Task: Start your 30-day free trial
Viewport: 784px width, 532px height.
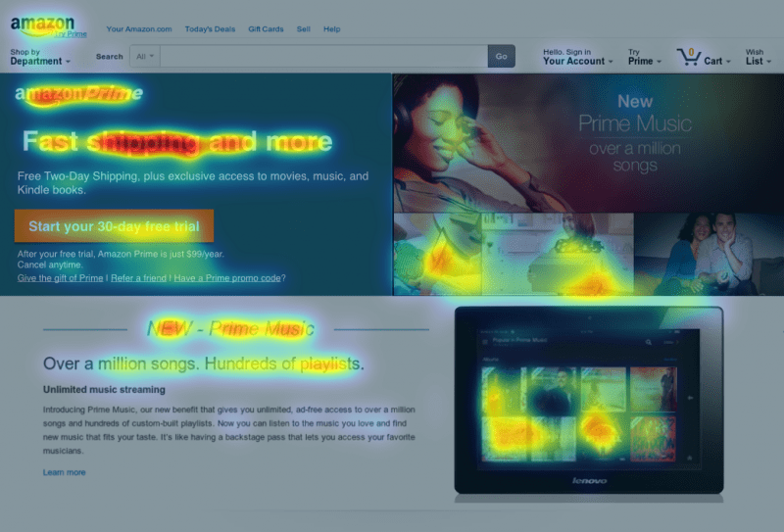Action: pyautogui.click(x=114, y=226)
